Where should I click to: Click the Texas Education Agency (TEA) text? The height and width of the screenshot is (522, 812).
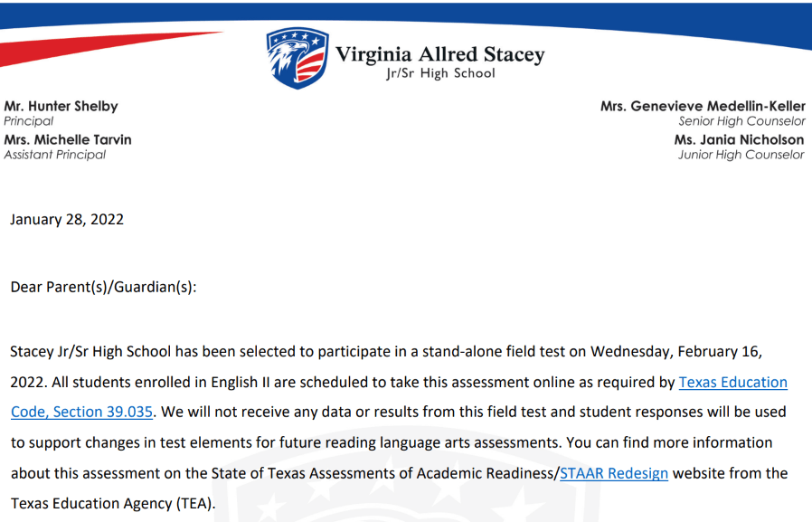click(113, 503)
